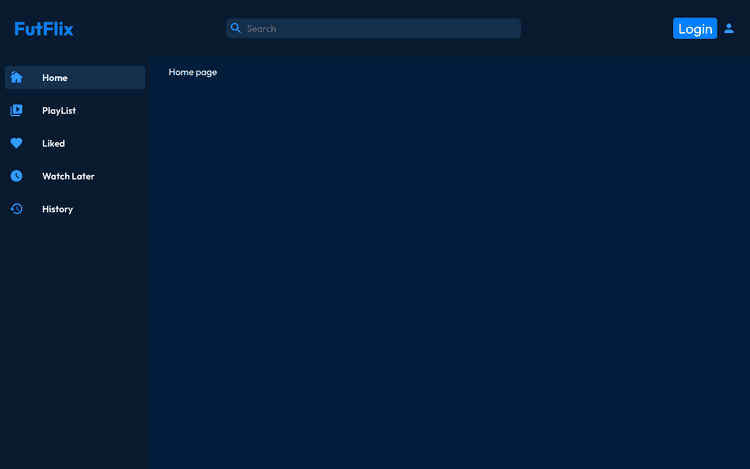Open the PlayList text label
Screen dimensions: 750x469
pyautogui.click(x=59, y=110)
